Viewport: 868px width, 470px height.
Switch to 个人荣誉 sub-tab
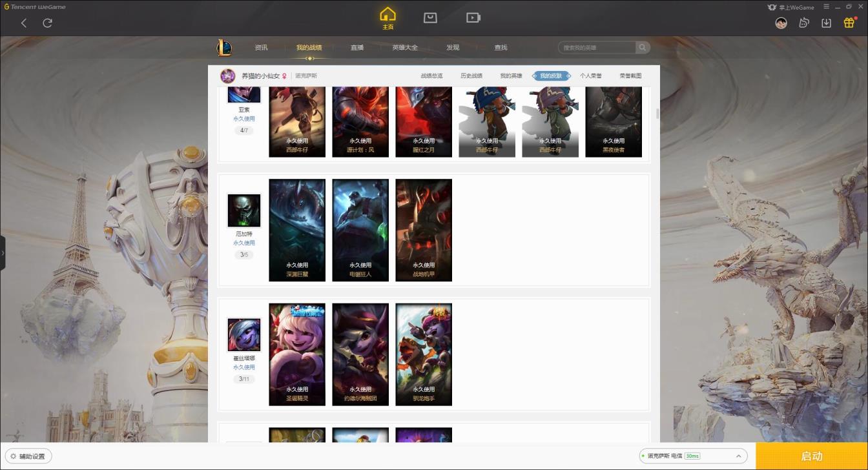point(590,76)
